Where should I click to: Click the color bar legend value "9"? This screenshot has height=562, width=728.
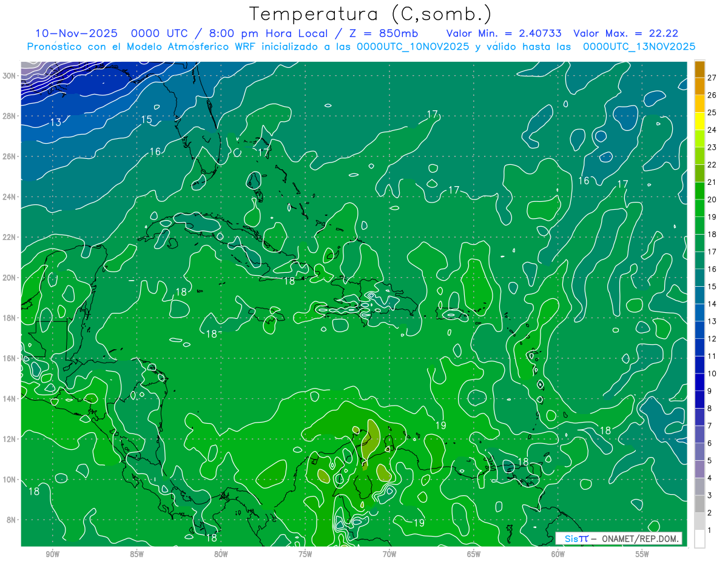pyautogui.click(x=710, y=391)
